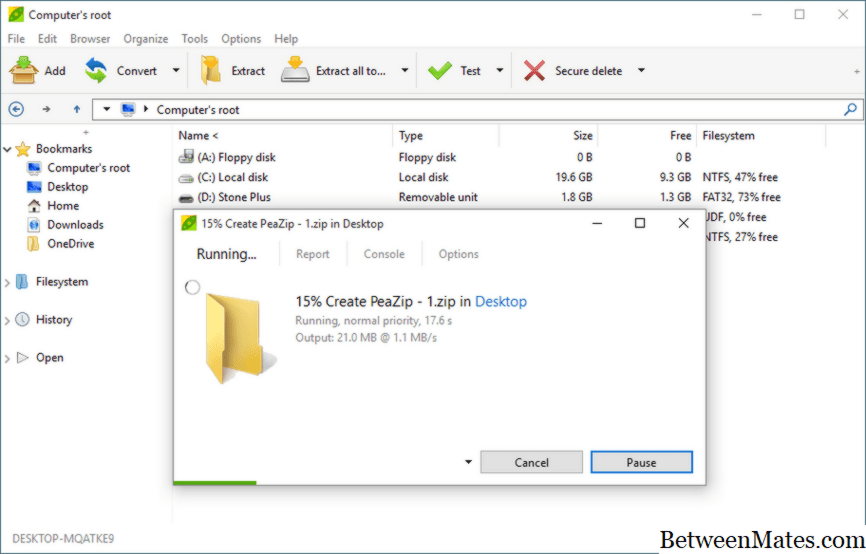Follow the blue Desktop link
This screenshot has width=866, height=554.
(x=501, y=302)
